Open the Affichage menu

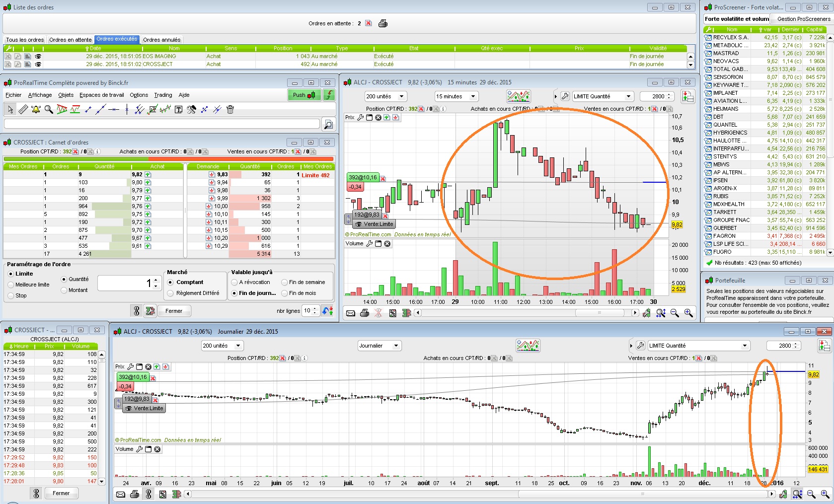click(x=40, y=95)
